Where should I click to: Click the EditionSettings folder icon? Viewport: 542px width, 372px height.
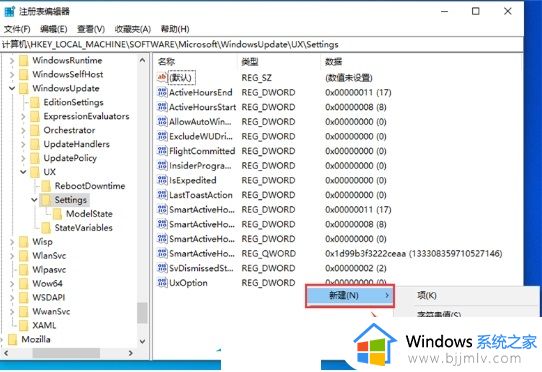tap(35, 102)
